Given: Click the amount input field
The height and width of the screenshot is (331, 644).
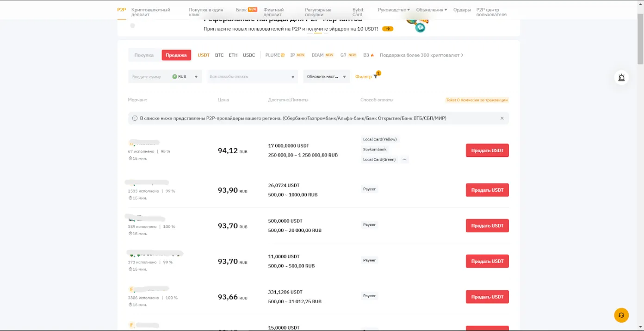Looking at the screenshot, I should [148, 77].
